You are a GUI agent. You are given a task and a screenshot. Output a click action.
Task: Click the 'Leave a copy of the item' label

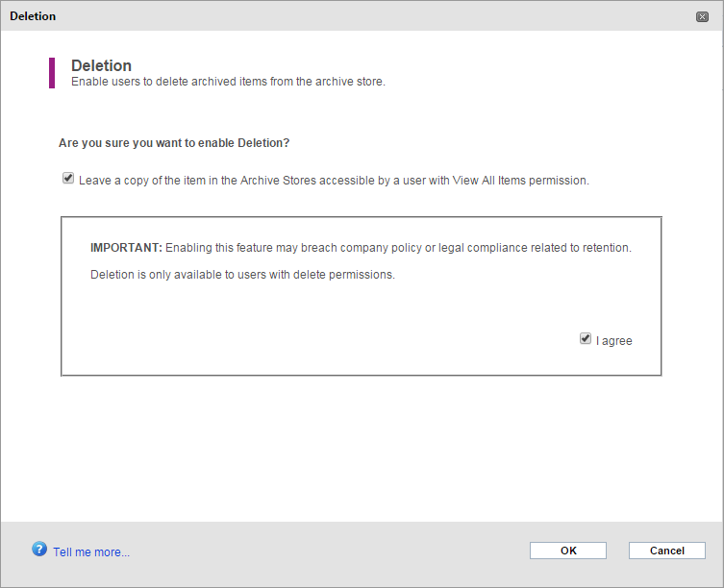point(334,180)
